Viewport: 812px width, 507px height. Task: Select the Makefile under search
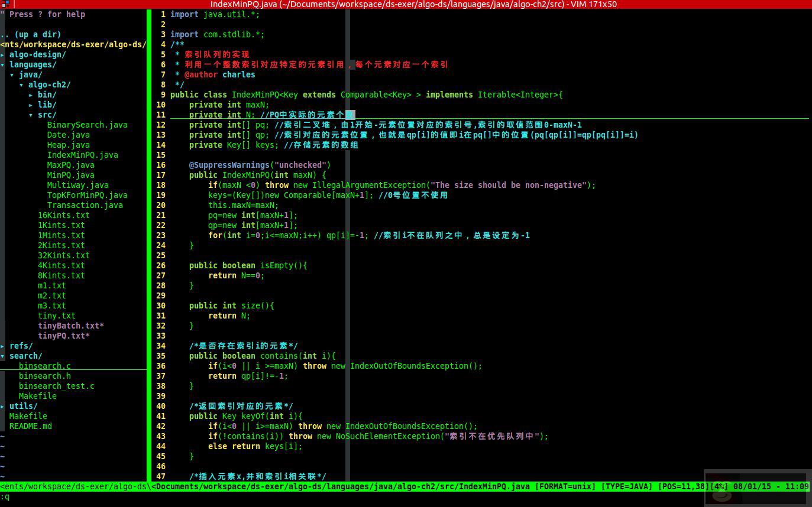click(x=37, y=396)
